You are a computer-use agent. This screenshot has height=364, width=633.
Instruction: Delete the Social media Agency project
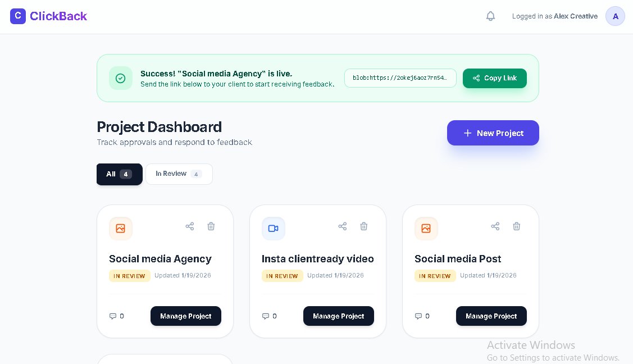pyautogui.click(x=211, y=226)
